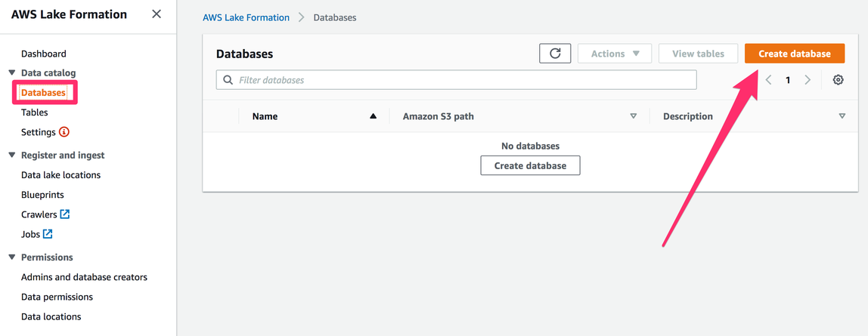The image size is (868, 336).
Task: Sort by Name ascending arrow
Action: pyautogui.click(x=373, y=116)
